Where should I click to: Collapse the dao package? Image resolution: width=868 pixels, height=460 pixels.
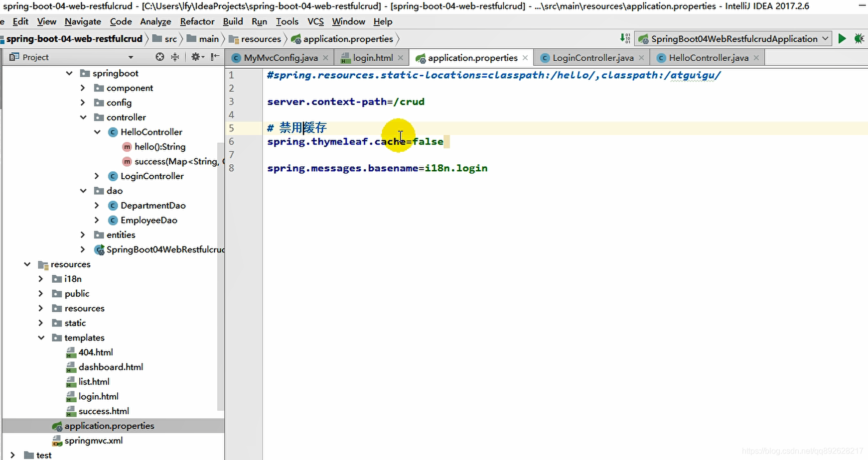tap(83, 191)
